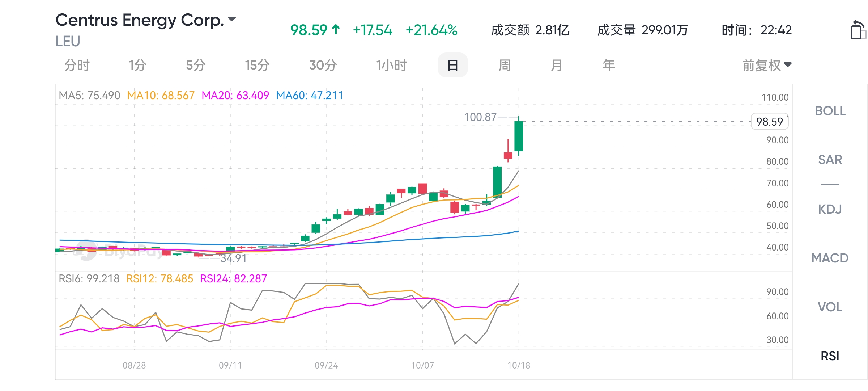Click the MA20: 63.409 label
The image size is (868, 391).
[235, 96]
